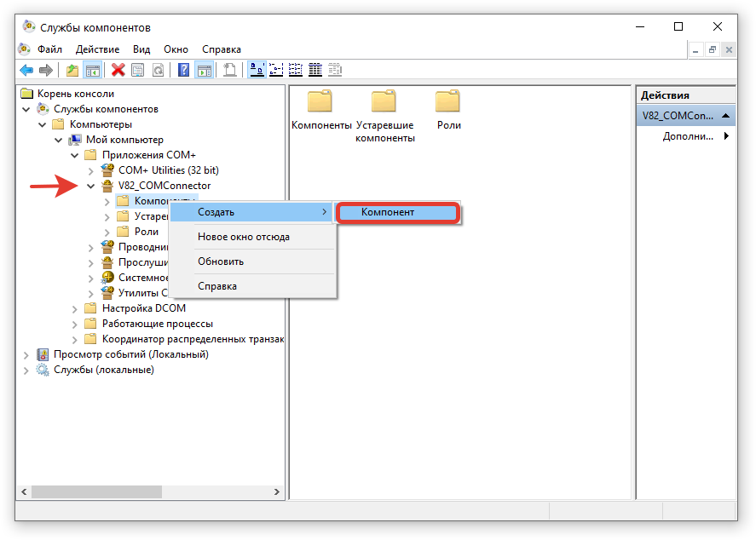Open the Действие menu in menu bar

coord(97,49)
